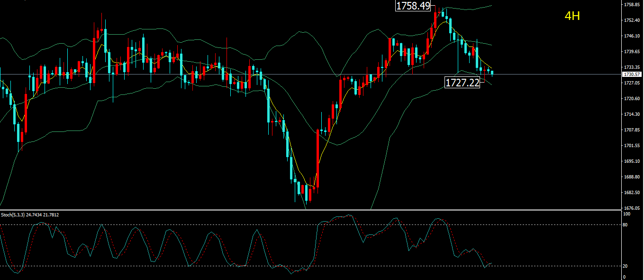Click 1727.05 on the price axis
The width and height of the screenshot is (644, 280).
coord(633,83)
